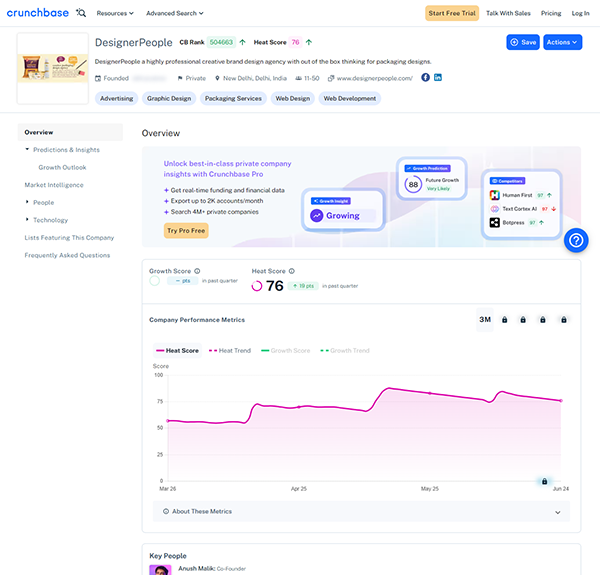Click the 19 pts heat score change badge

pyautogui.click(x=303, y=286)
